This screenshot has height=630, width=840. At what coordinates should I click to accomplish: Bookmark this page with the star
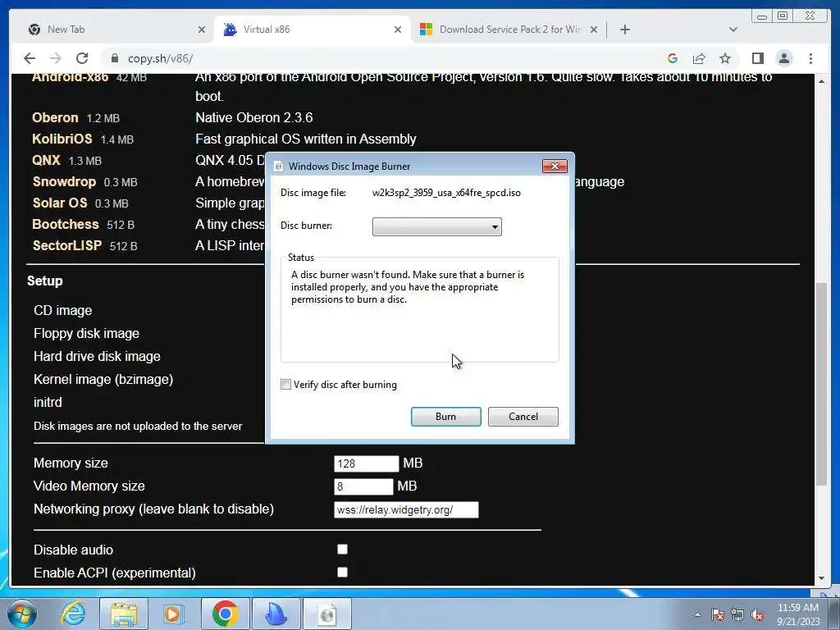click(725, 58)
